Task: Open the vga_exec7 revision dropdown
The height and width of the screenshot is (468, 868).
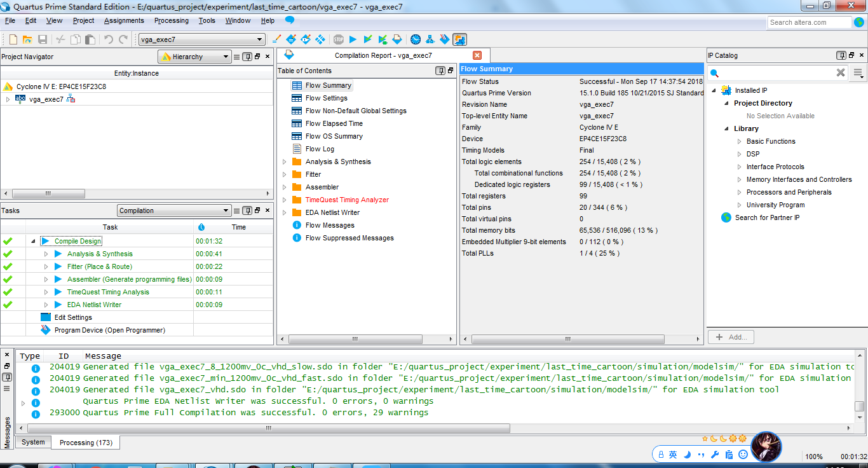Action: pos(202,39)
